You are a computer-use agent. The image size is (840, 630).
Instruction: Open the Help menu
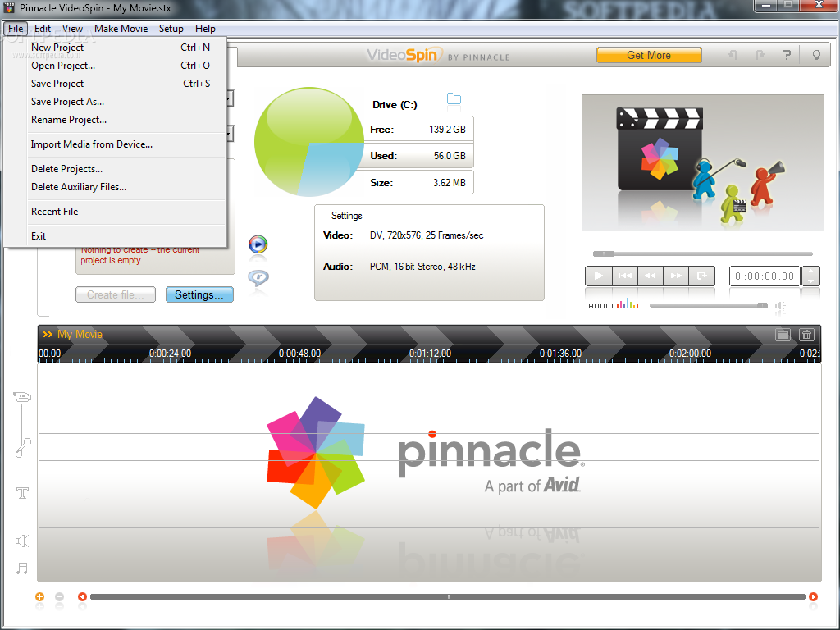(205, 29)
